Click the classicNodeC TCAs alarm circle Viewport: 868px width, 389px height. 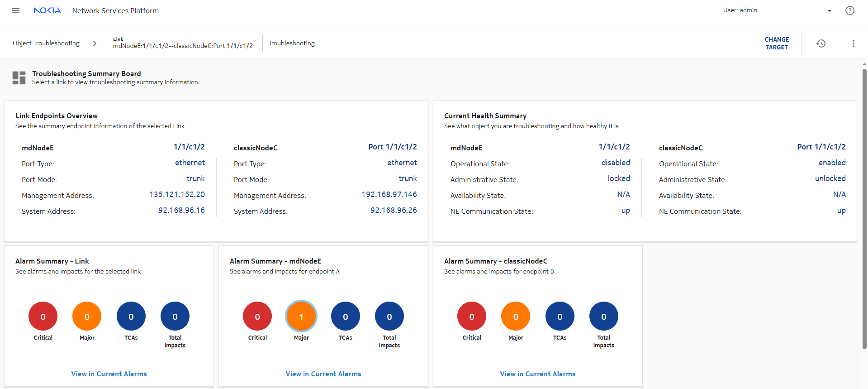560,316
